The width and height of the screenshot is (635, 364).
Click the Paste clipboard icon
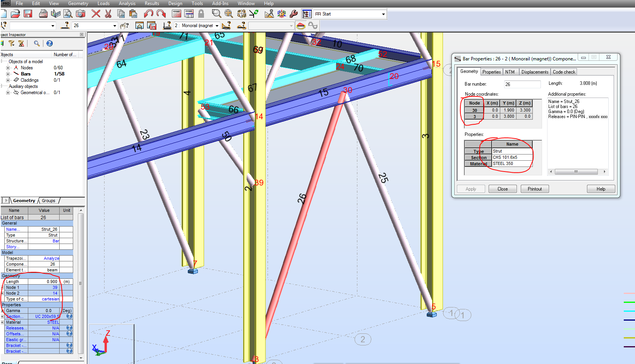tap(133, 14)
